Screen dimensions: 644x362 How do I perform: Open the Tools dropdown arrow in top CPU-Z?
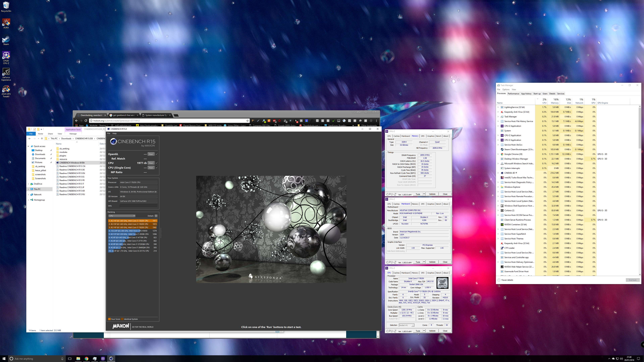424,194
